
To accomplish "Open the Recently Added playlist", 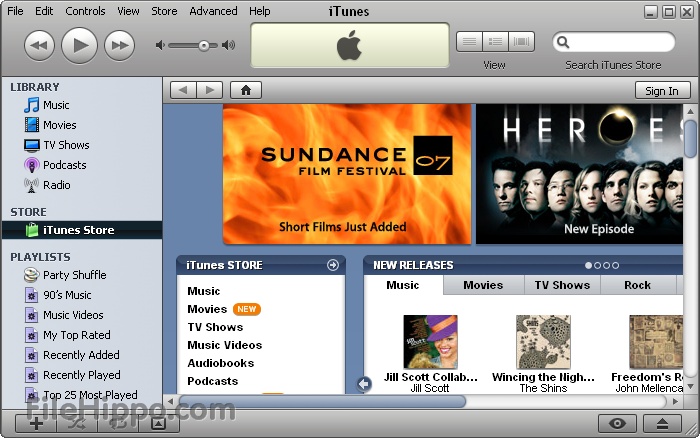I will [x=82, y=355].
